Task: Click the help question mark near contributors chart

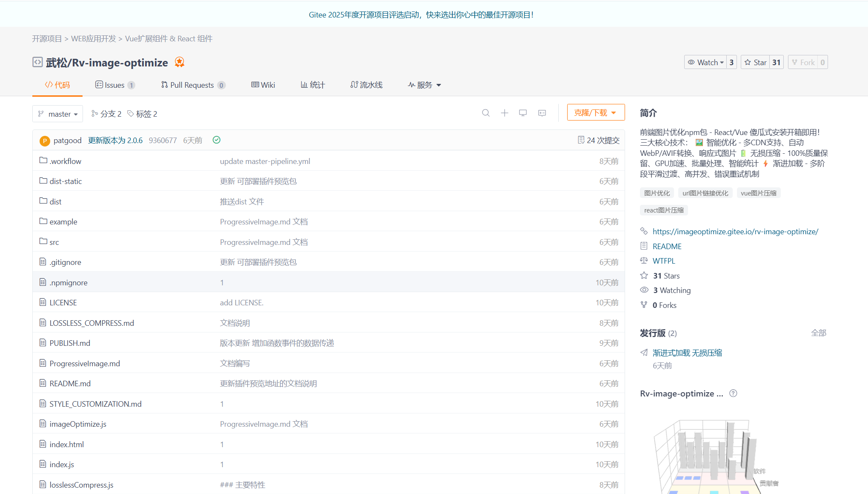Action: pos(733,393)
